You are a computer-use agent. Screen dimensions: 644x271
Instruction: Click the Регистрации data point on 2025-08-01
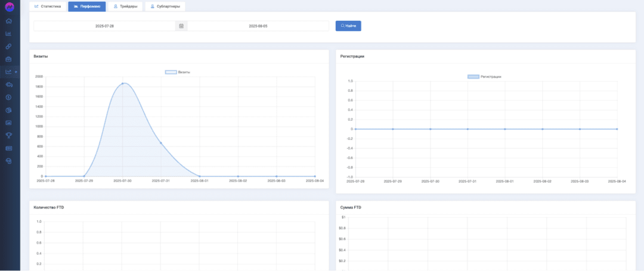point(505,129)
